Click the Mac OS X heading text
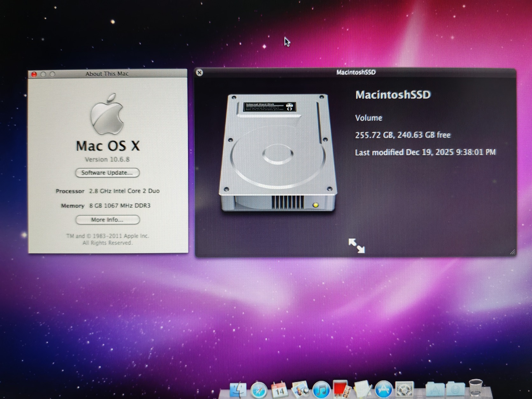 point(108,146)
